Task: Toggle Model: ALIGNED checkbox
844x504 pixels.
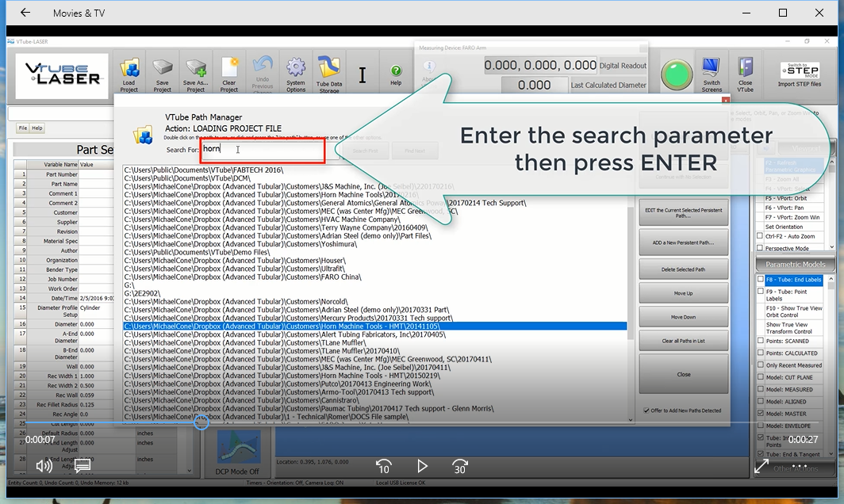Action: tap(761, 401)
